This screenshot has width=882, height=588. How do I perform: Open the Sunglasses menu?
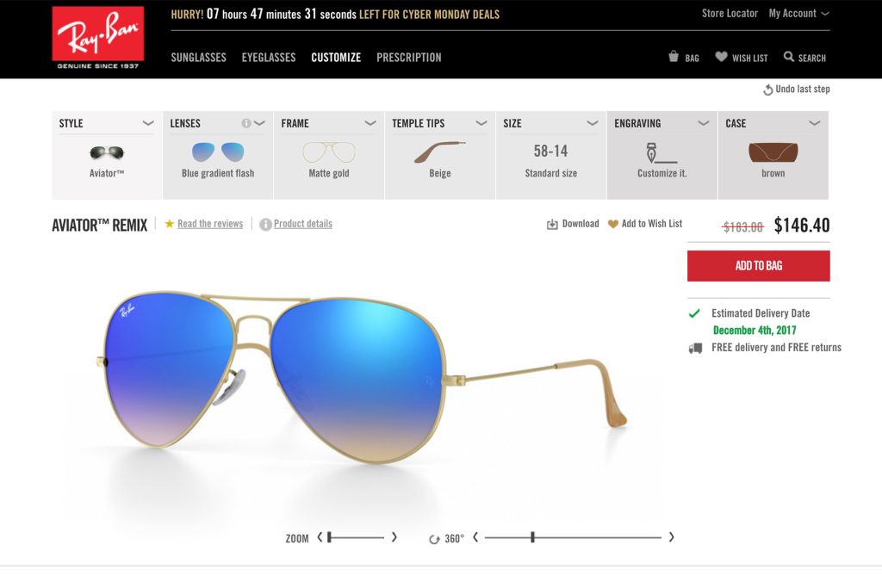click(199, 58)
